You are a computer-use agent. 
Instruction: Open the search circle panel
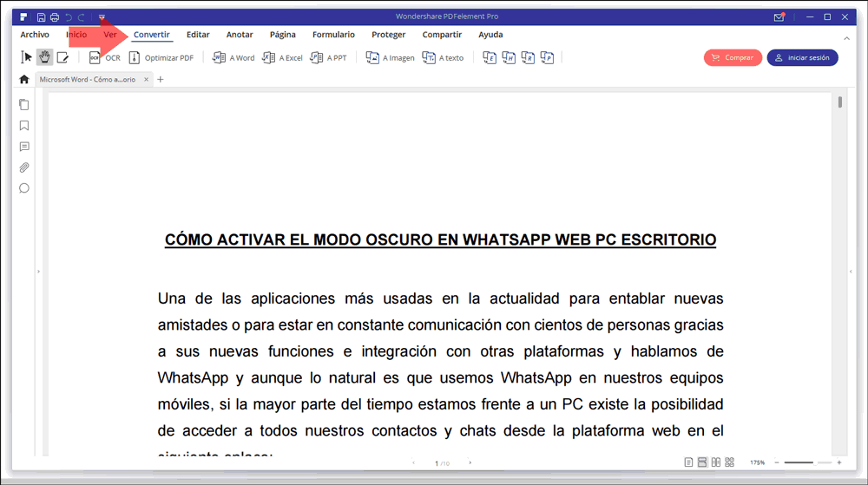coord(23,188)
